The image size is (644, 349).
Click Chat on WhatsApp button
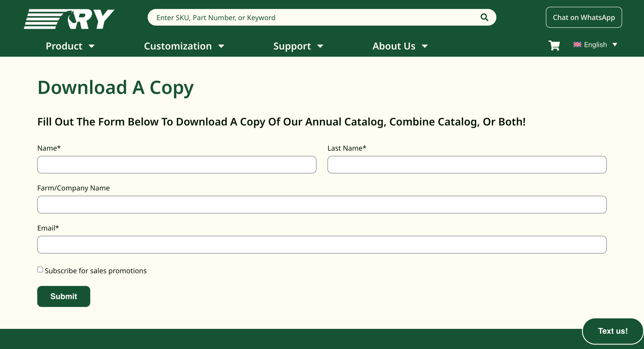point(584,17)
